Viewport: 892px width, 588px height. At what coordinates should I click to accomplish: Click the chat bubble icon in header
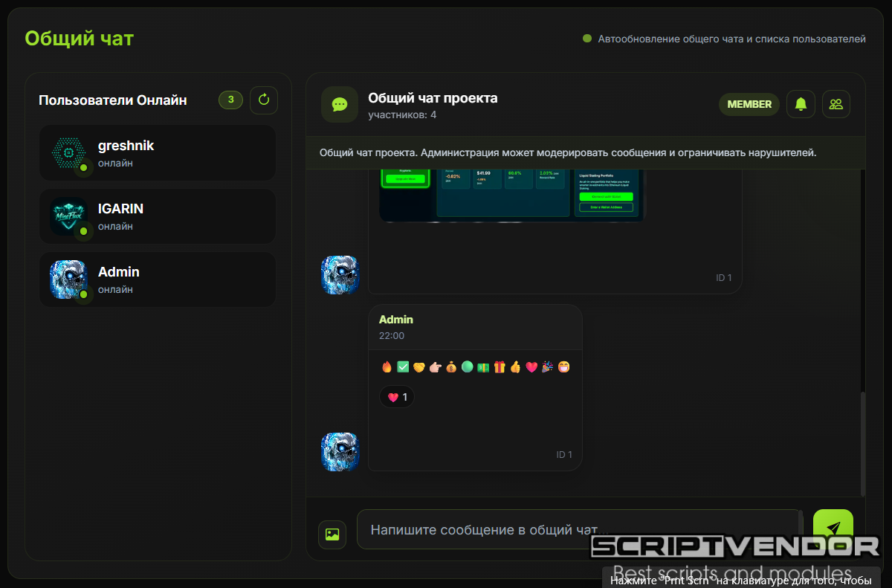pos(340,104)
